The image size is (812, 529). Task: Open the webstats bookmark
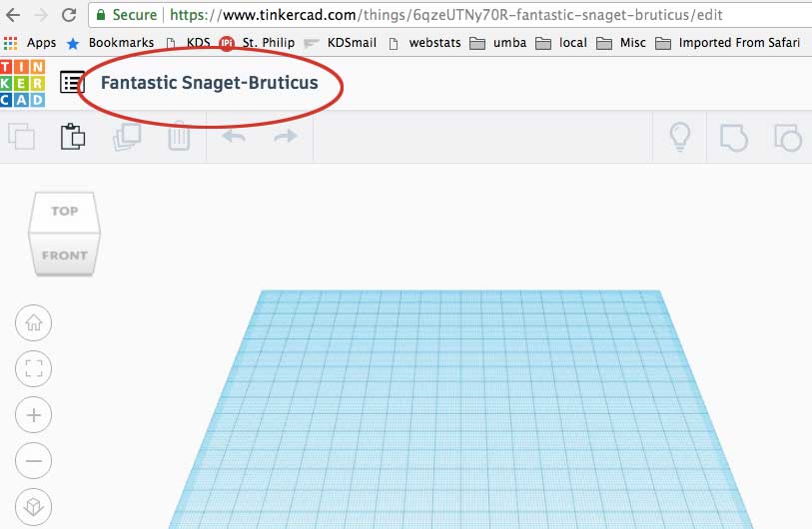[x=424, y=43]
